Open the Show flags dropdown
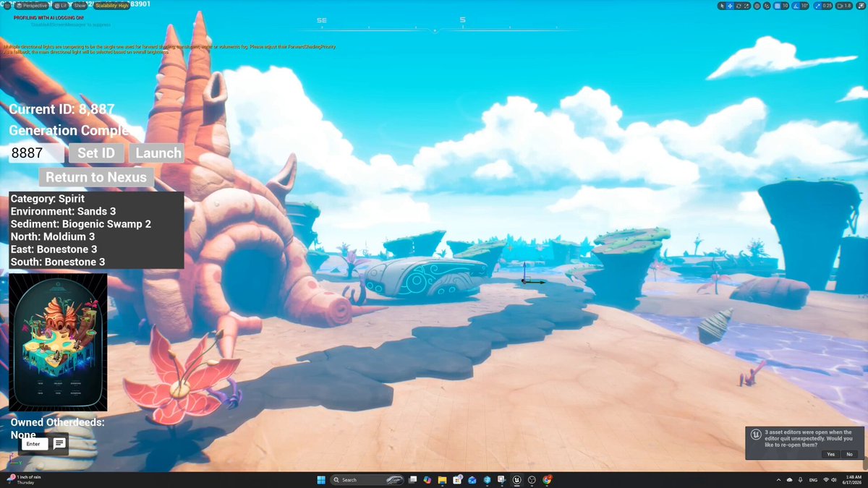 click(x=80, y=5)
